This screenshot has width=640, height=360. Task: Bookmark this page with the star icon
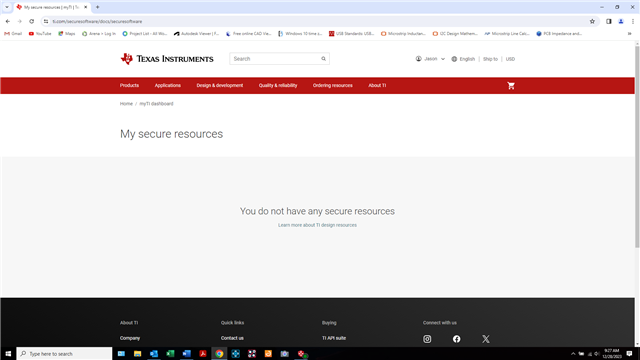tap(592, 21)
